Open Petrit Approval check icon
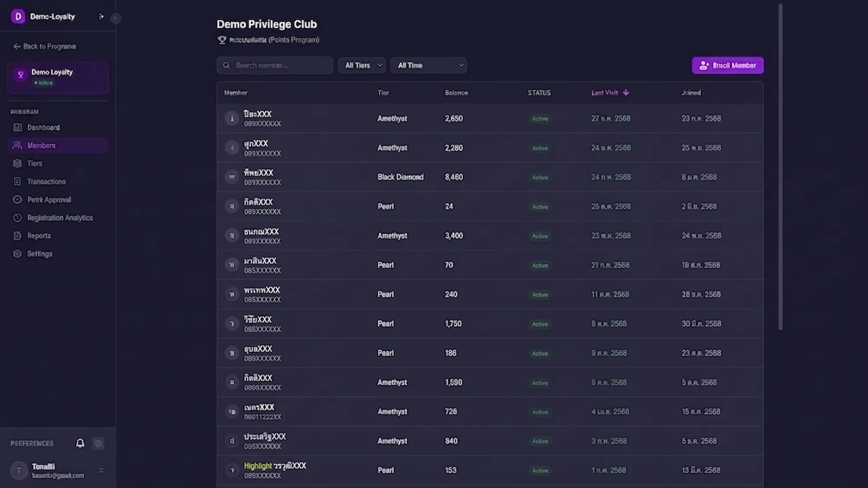The height and width of the screenshot is (488, 868). coord(17,200)
